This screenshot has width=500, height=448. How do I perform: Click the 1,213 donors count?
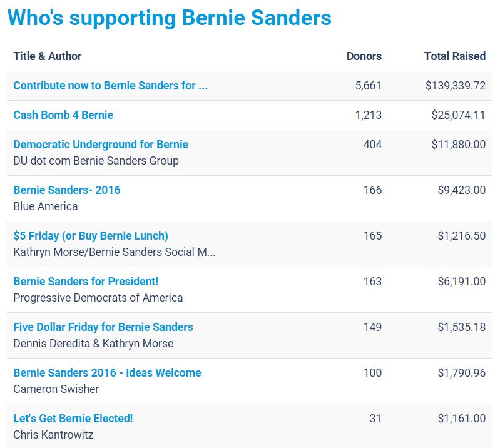[x=368, y=115]
